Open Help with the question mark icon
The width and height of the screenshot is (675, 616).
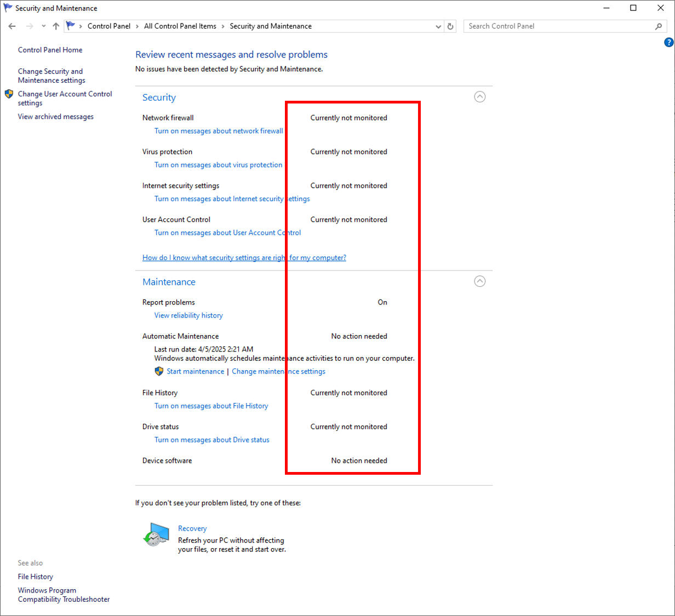[x=668, y=43]
